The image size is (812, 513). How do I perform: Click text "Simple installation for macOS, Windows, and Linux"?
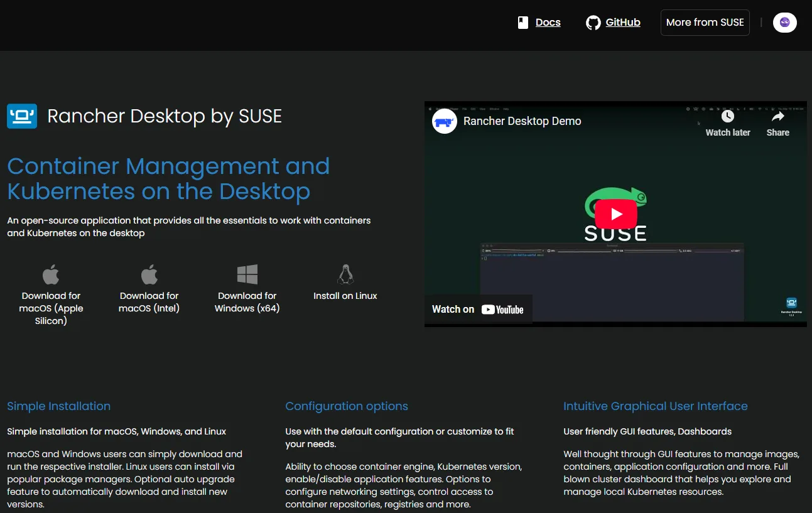(117, 431)
